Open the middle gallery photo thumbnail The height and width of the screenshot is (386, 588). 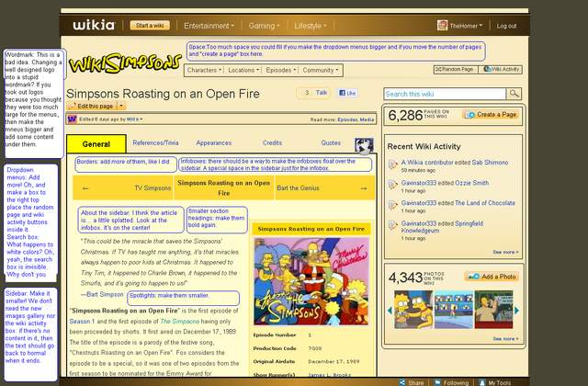[453, 310]
